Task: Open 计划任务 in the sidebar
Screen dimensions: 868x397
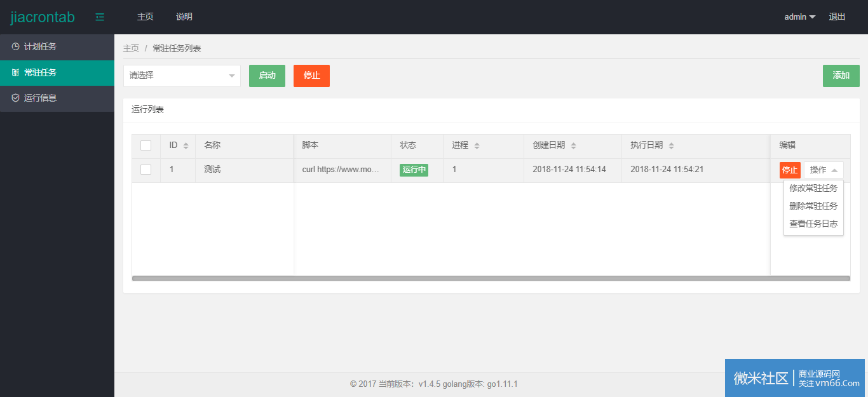Action: pyautogui.click(x=57, y=47)
